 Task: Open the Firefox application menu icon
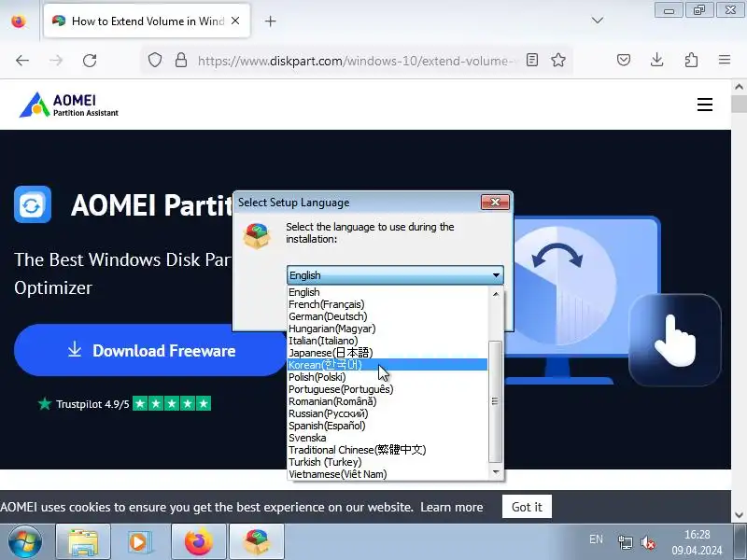[x=725, y=60]
